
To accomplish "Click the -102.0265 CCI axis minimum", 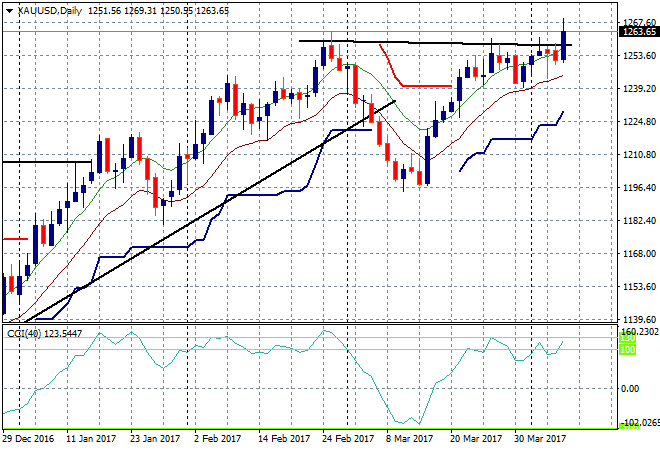I will (x=639, y=422).
